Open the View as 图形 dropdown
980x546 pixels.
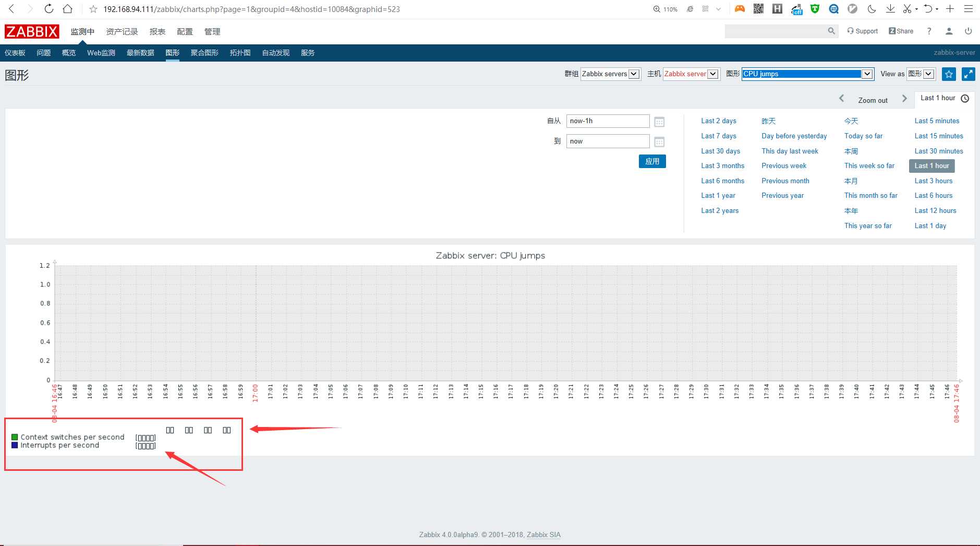(921, 74)
